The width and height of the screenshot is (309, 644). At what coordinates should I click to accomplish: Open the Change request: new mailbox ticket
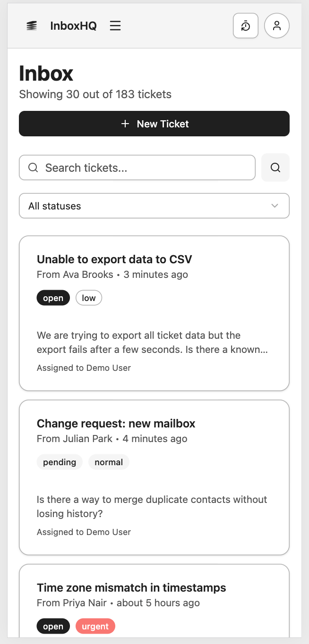click(116, 423)
